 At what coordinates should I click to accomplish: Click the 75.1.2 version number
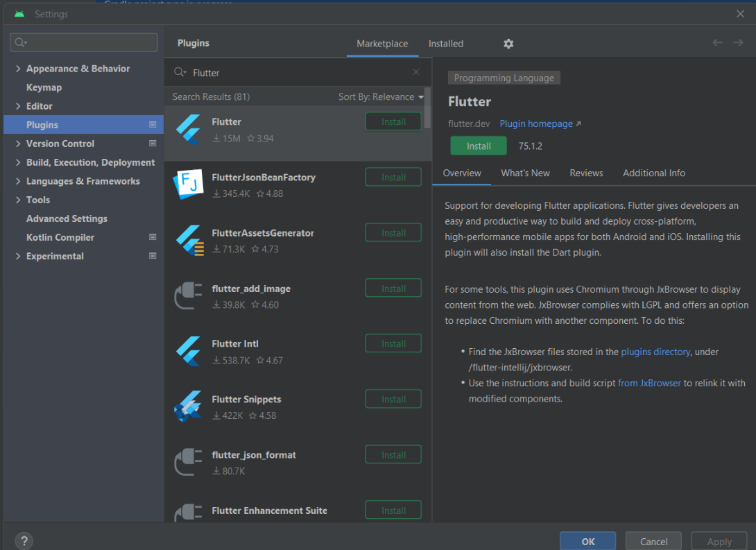[530, 146]
